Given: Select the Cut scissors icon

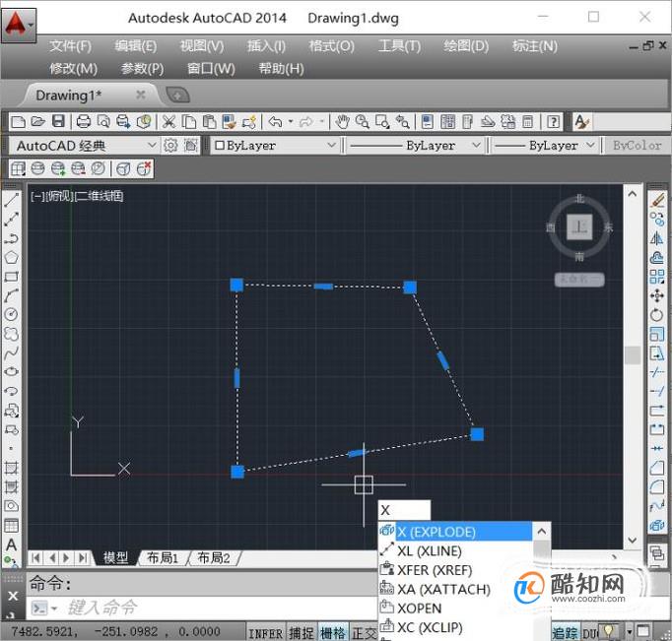Looking at the screenshot, I should click(168, 122).
